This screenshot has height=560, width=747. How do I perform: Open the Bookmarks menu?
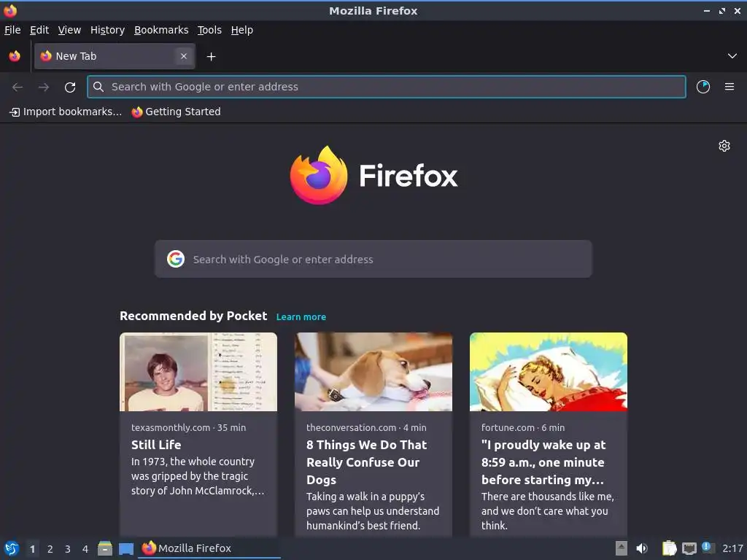point(161,30)
